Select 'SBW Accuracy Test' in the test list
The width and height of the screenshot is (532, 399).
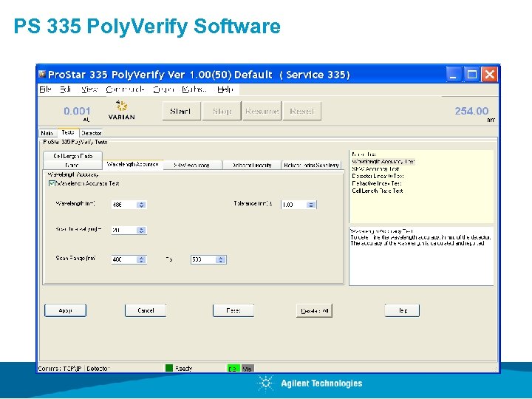tap(375, 168)
